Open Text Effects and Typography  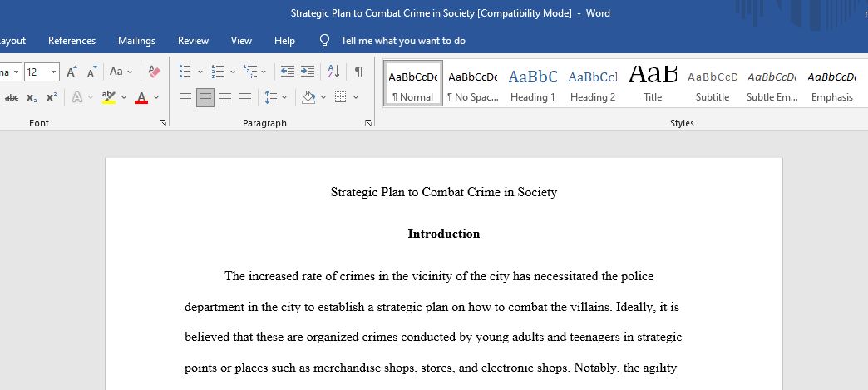77,97
